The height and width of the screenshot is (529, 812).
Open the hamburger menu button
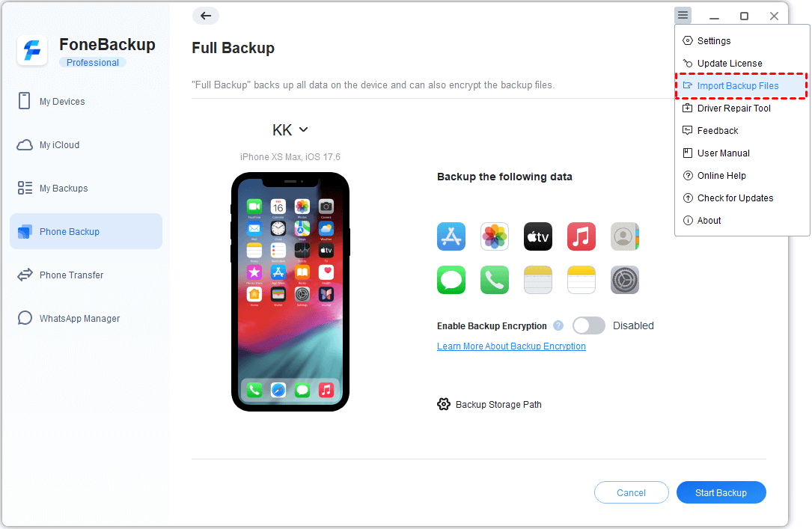tap(683, 16)
